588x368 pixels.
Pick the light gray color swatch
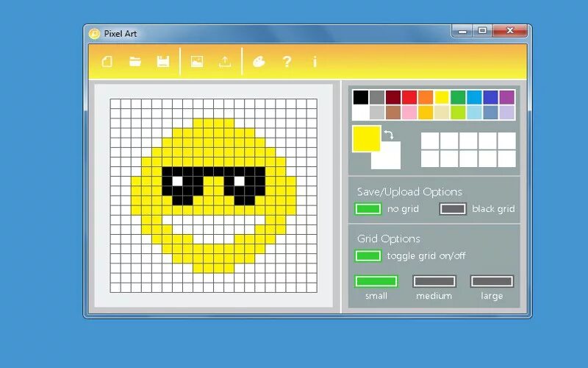click(x=377, y=113)
